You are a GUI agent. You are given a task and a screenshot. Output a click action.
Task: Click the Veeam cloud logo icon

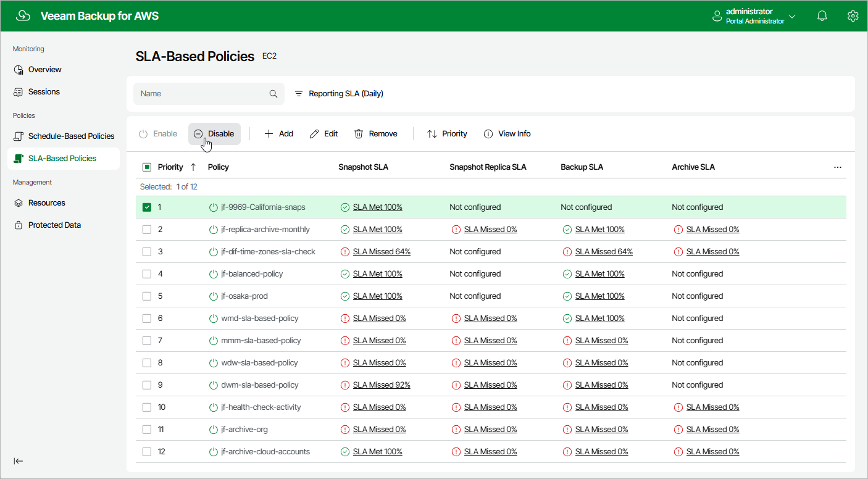pyautogui.click(x=23, y=16)
